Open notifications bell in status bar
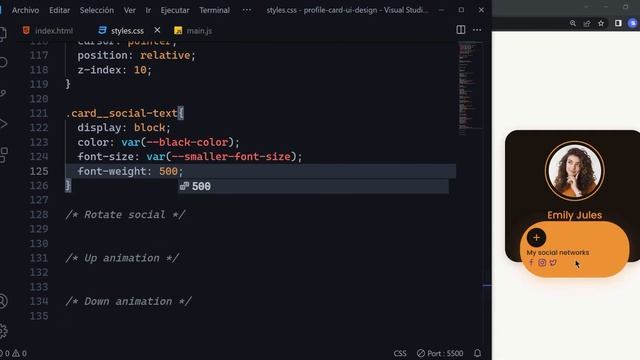This screenshot has height=360, width=640. tap(477, 353)
